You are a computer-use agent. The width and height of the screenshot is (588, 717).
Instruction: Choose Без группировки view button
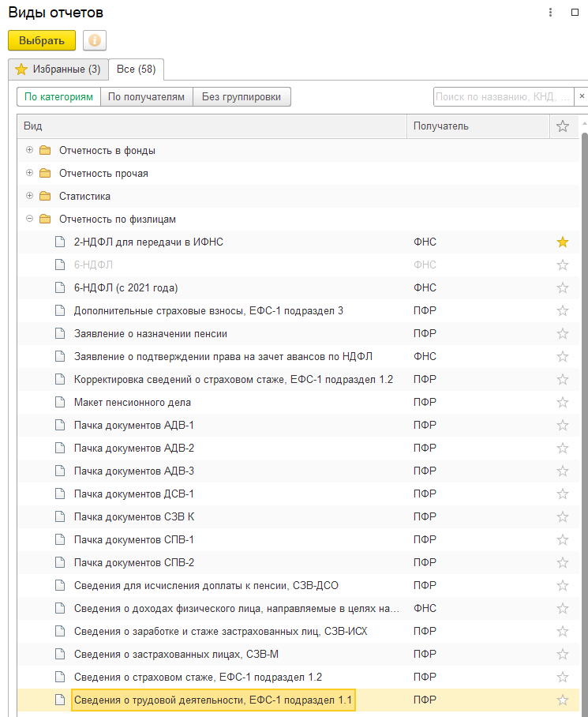click(x=242, y=97)
